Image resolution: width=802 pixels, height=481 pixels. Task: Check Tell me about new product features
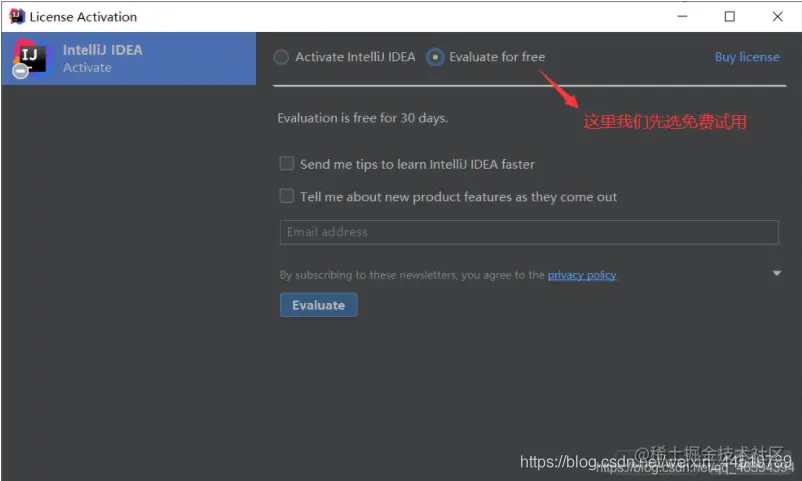tap(286, 196)
